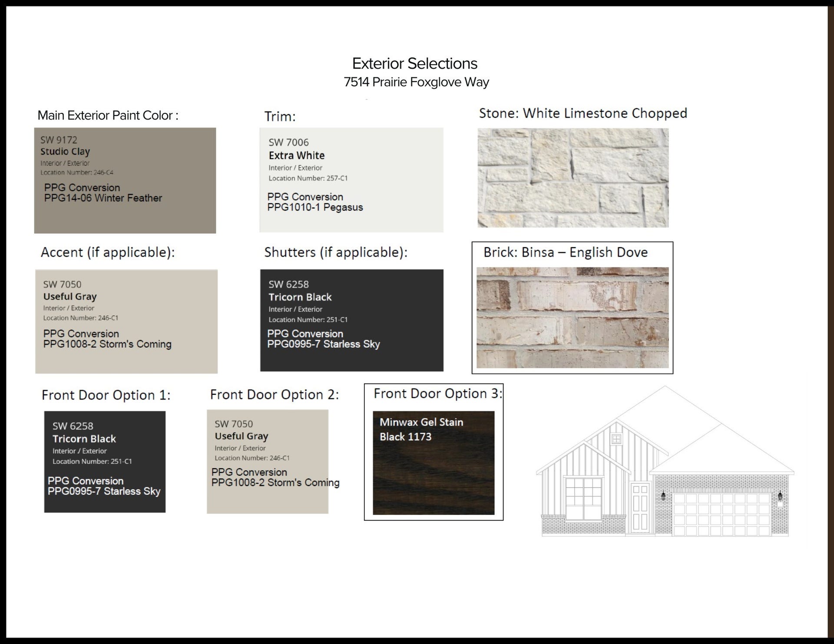Screen dimensions: 834x644
Task: Pick the Useful Gray swatch under Accent
Action: tap(126, 321)
